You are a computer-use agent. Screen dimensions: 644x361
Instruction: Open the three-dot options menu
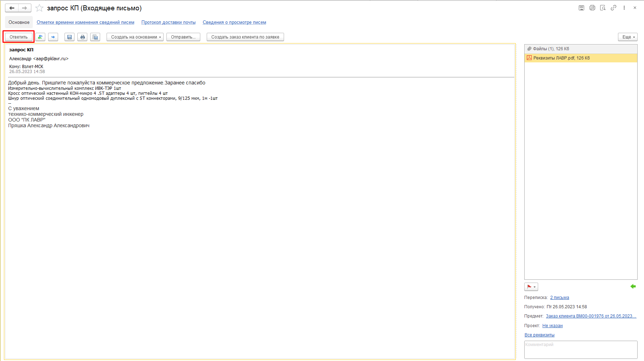(x=624, y=8)
